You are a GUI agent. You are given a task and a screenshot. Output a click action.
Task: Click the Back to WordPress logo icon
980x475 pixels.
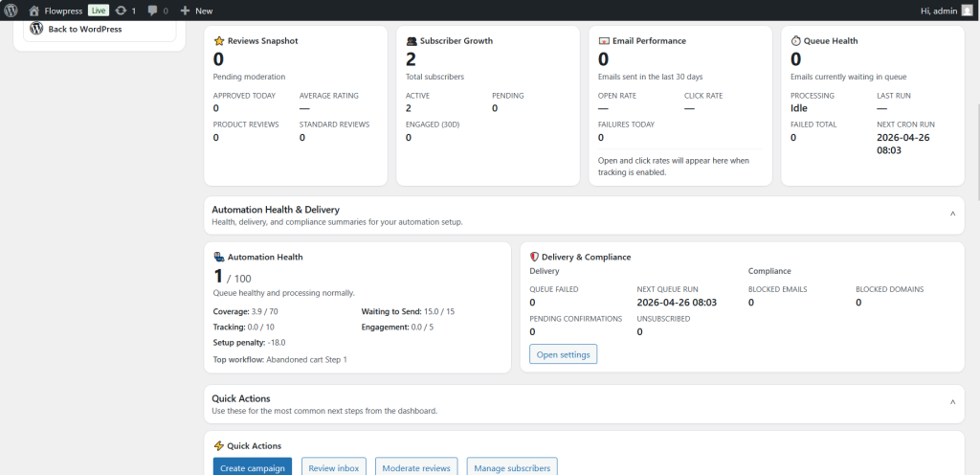tap(37, 29)
